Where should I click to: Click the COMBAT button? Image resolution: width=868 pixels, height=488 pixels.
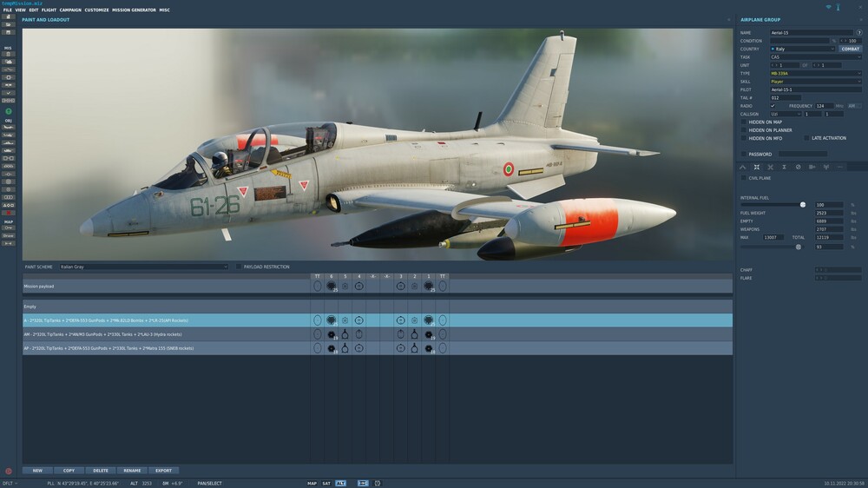tap(851, 49)
